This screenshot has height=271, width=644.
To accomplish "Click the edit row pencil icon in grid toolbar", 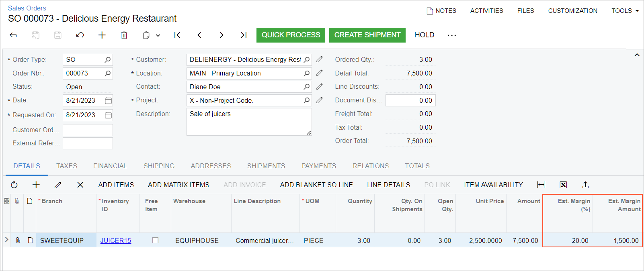I will click(x=58, y=185).
